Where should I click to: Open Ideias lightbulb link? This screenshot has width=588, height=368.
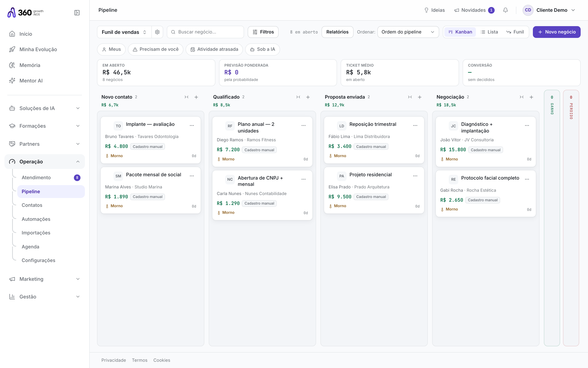434,10
